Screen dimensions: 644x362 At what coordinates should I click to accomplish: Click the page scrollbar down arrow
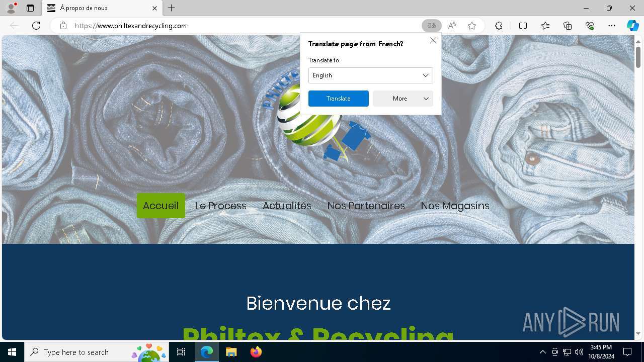point(638,333)
